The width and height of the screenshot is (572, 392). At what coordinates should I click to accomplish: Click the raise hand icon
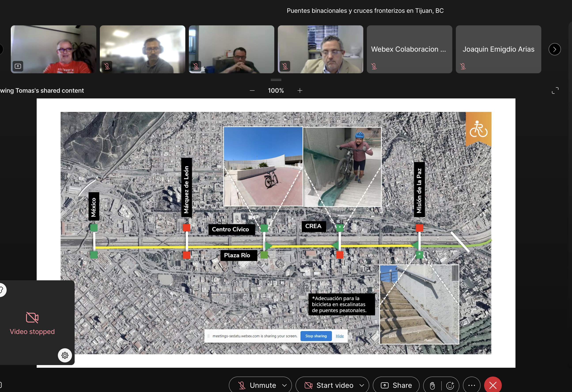point(432,385)
